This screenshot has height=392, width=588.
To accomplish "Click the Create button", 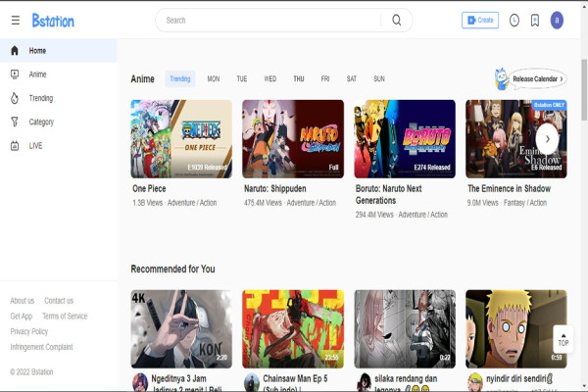I will tap(480, 20).
